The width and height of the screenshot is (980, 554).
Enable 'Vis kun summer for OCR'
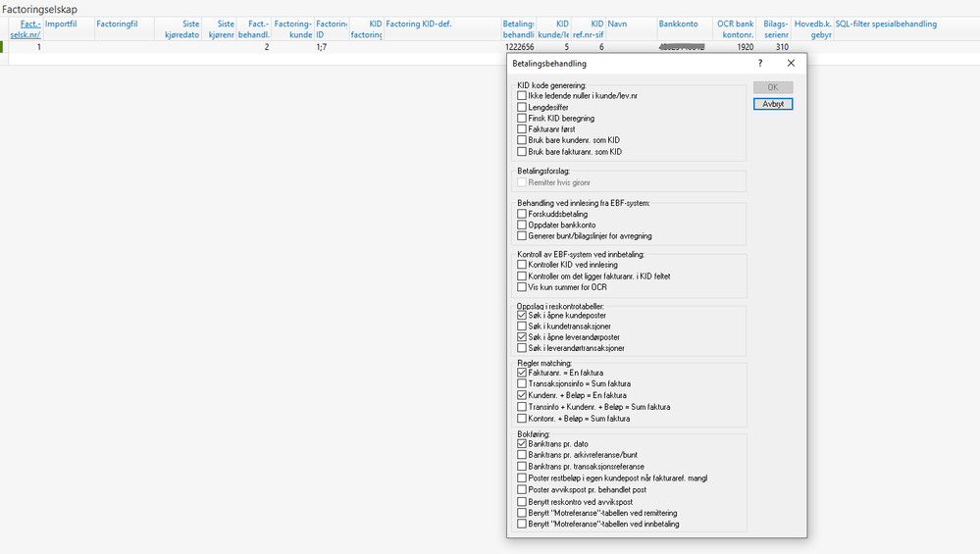[522, 287]
